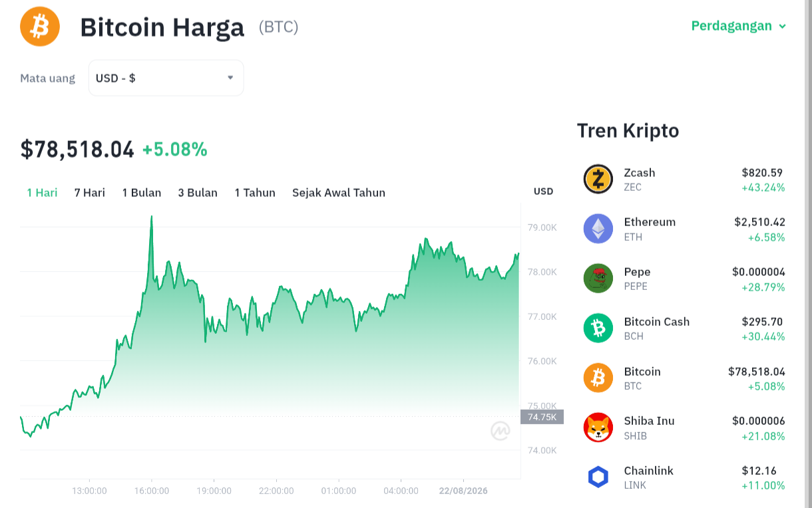Show the 3 Bulan chart range
Viewport: 812px width, 508px height.
tap(198, 193)
